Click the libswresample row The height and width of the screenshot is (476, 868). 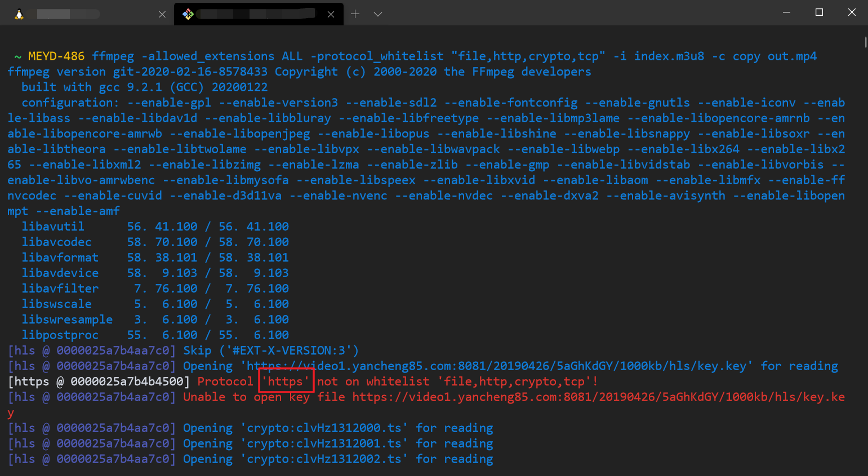click(155, 319)
